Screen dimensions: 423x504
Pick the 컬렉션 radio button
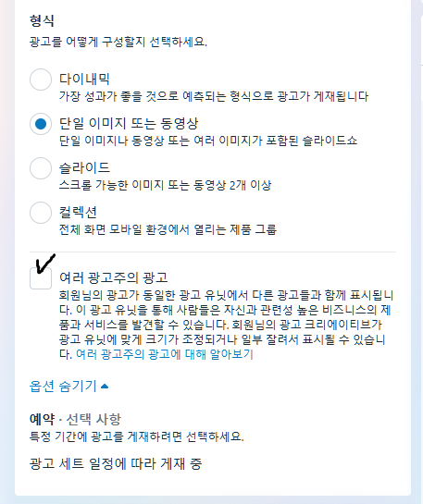41,213
